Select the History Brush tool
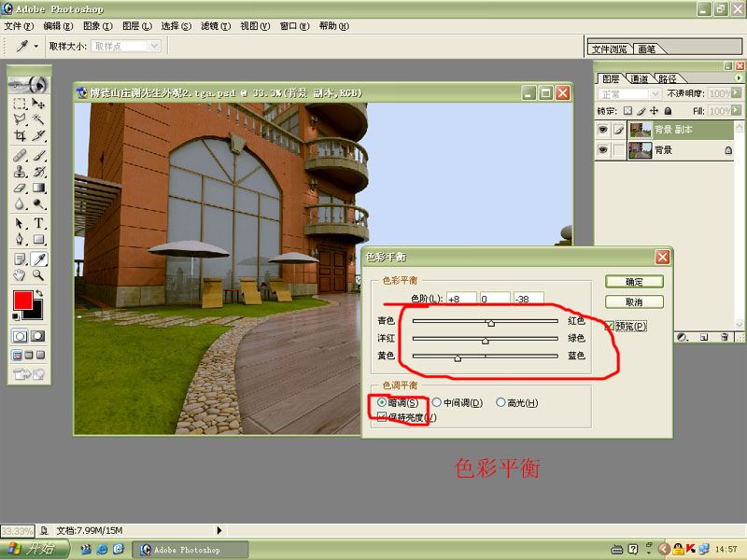 (x=38, y=172)
